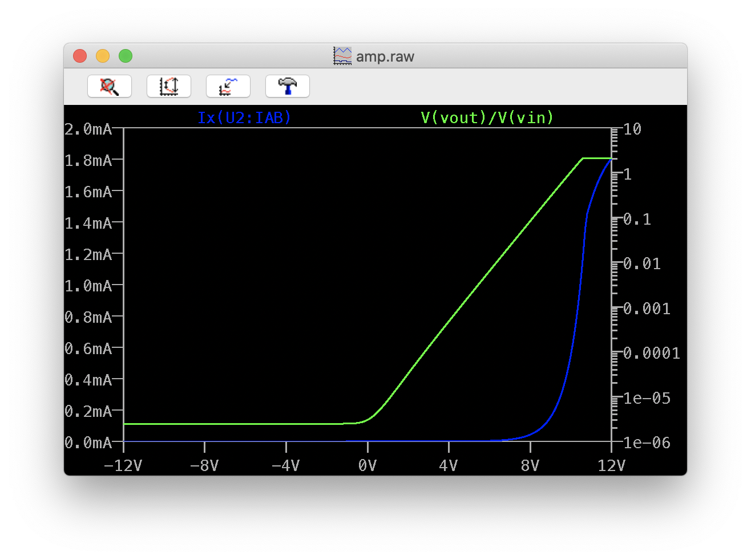The image size is (751, 560).
Task: Close the amp.raw window with red button
Action: (80, 56)
